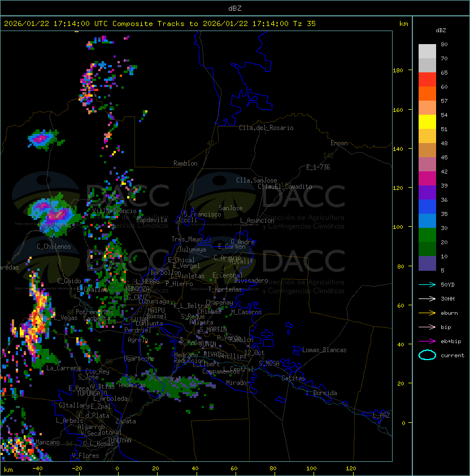Click the 'Manzano' map label
This screenshot has height=476, width=470.
tap(47, 442)
